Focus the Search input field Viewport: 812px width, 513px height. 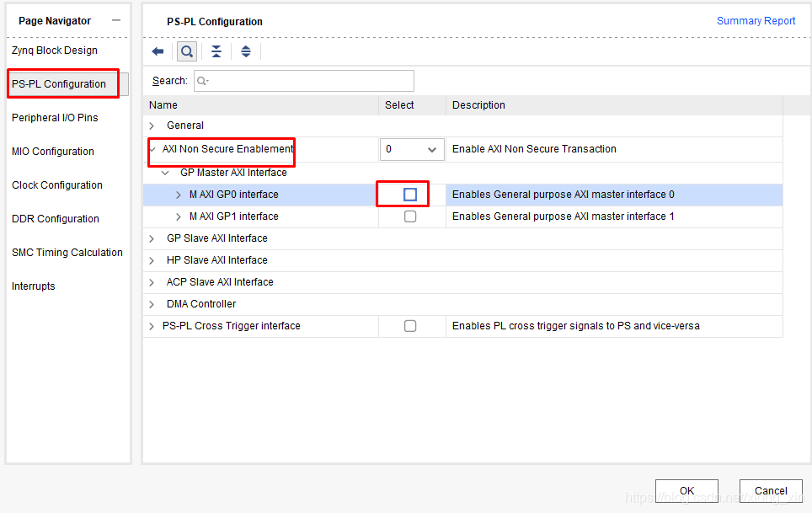[x=304, y=81]
